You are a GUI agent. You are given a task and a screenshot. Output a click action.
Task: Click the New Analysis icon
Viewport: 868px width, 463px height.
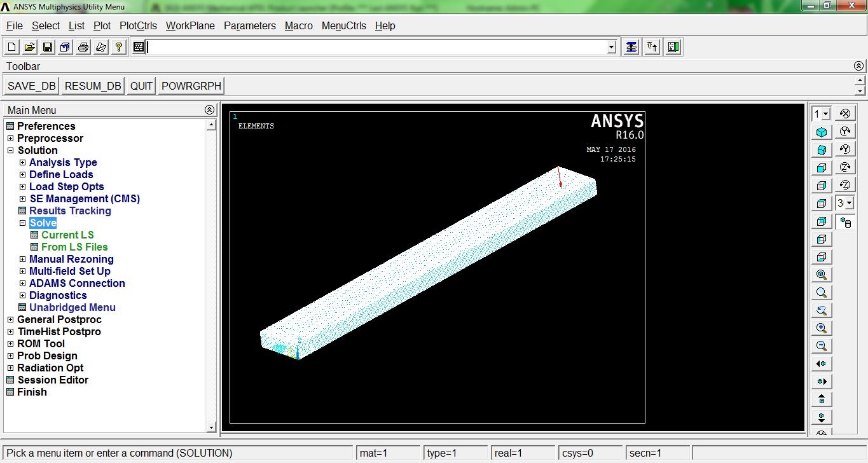[12, 47]
